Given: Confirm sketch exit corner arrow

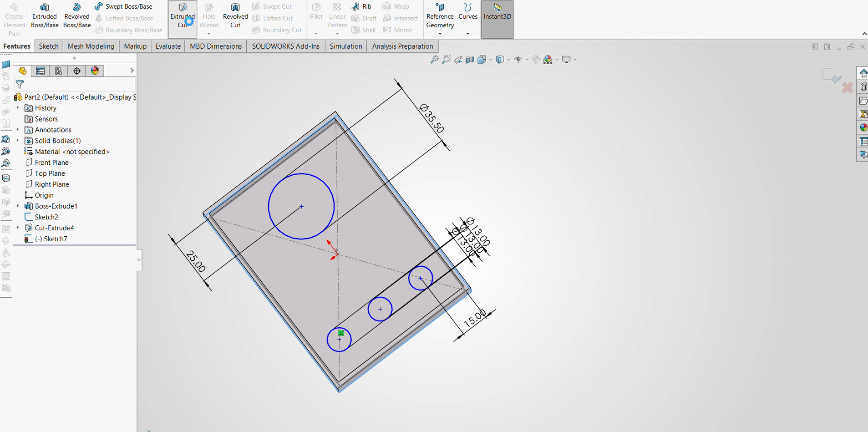Looking at the screenshot, I should click(832, 76).
